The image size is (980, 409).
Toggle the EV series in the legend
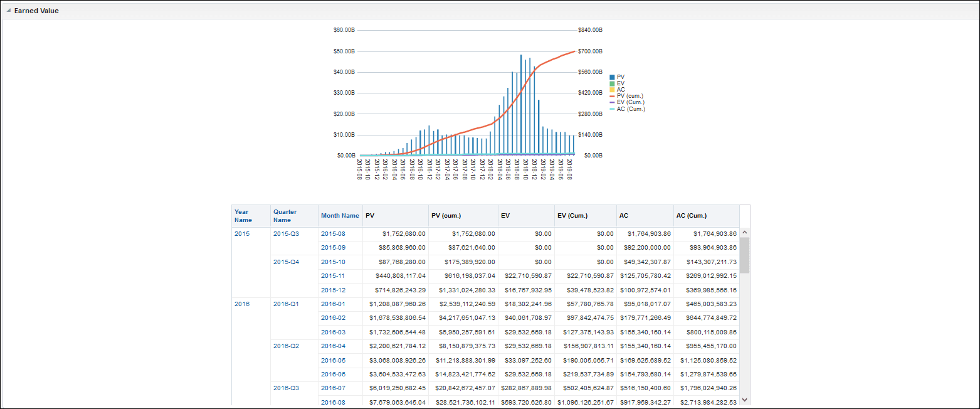621,83
